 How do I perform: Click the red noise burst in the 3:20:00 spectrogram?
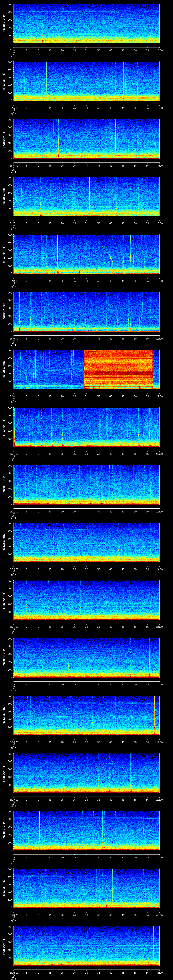pyautogui.click(x=118, y=368)
